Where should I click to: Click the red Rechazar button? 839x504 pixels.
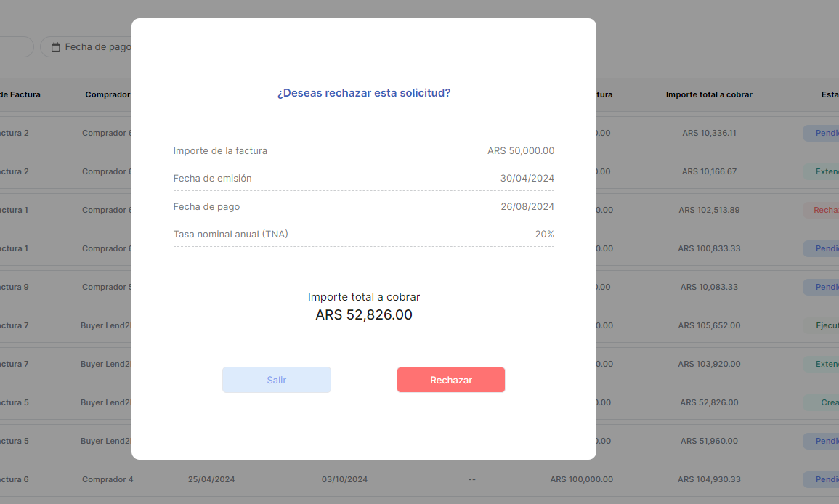point(450,380)
